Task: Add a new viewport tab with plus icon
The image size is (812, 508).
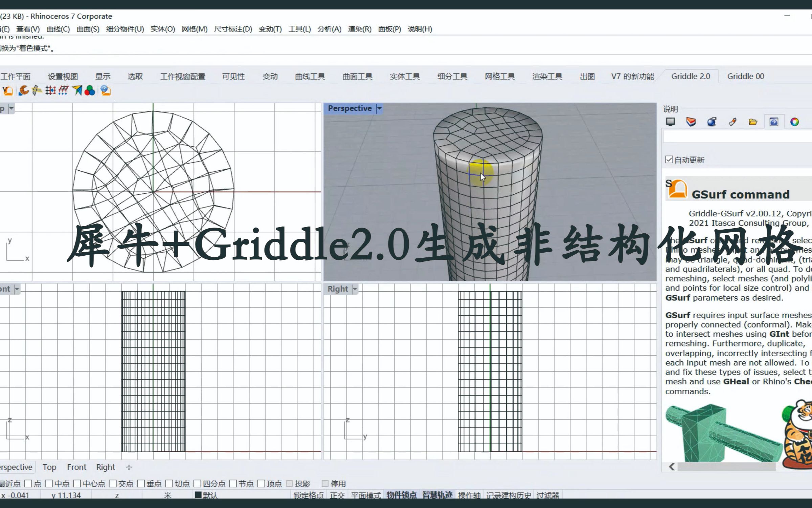Action: tap(129, 467)
